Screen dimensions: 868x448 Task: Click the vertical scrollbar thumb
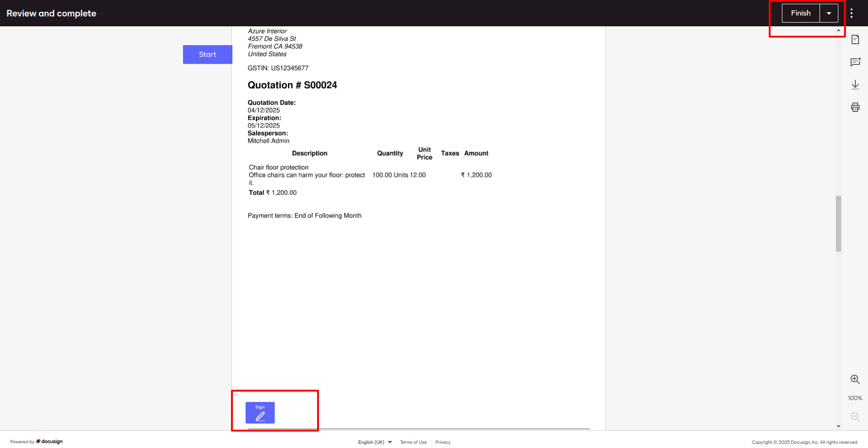tap(838, 224)
